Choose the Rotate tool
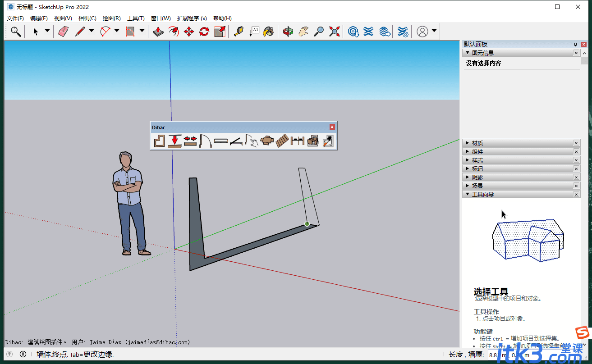Screen dimensions: 592x364 (x=204, y=32)
